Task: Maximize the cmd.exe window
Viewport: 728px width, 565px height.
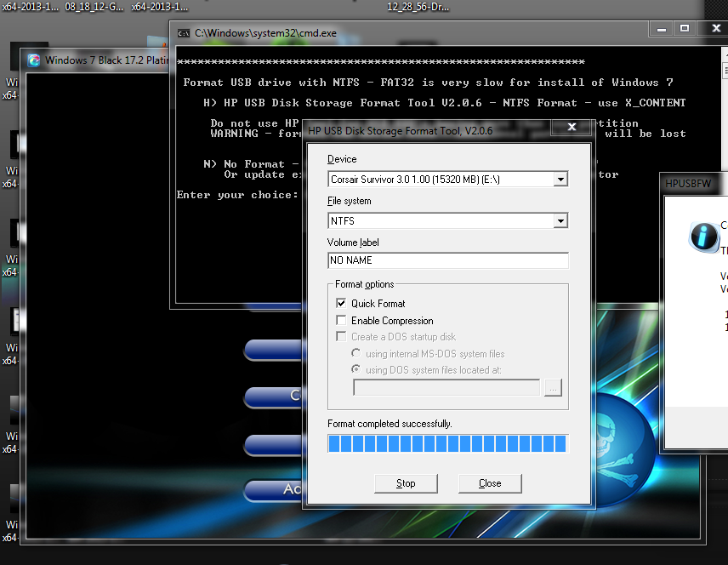Action: click(x=685, y=29)
